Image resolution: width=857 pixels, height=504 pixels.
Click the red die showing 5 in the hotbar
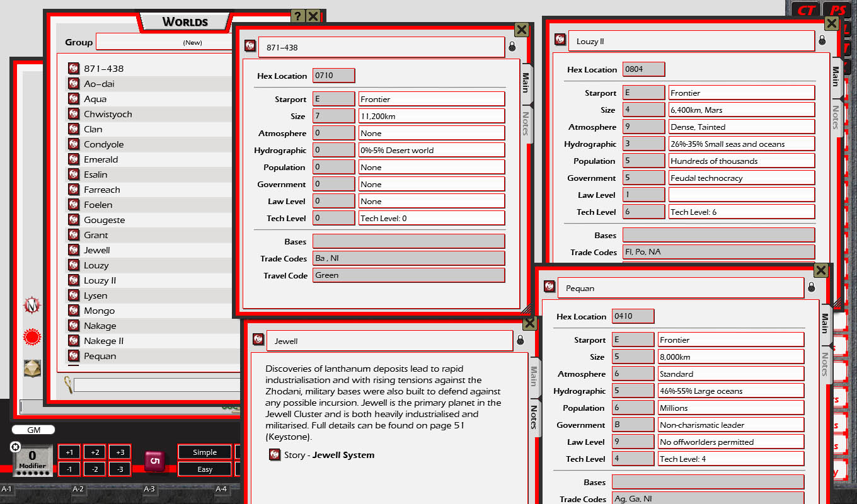155,460
